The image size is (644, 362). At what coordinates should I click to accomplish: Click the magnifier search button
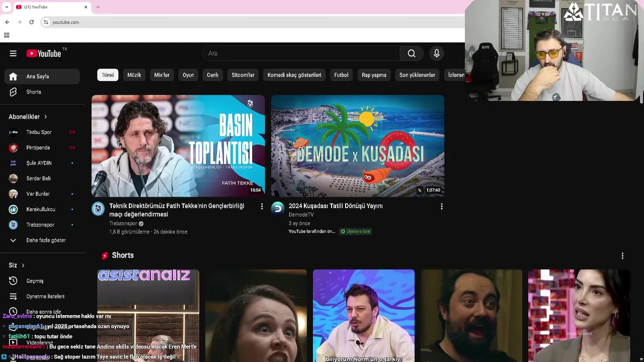point(412,53)
